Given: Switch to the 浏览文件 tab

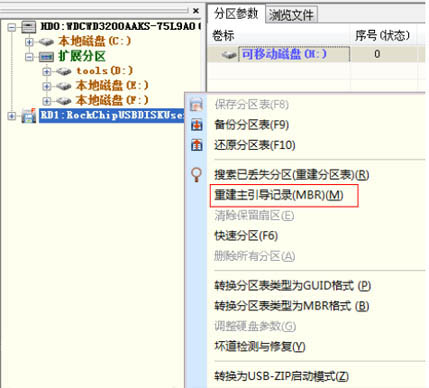Looking at the screenshot, I should [x=291, y=15].
